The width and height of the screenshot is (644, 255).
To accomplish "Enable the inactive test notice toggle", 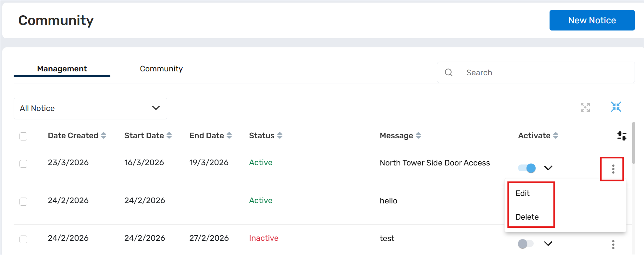I will click(526, 244).
